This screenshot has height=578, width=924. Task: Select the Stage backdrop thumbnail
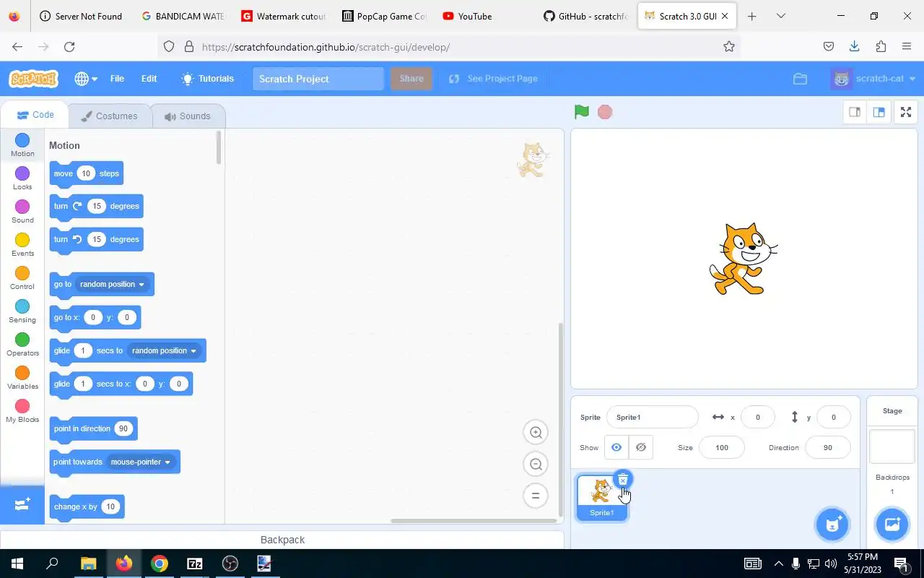[x=892, y=447]
